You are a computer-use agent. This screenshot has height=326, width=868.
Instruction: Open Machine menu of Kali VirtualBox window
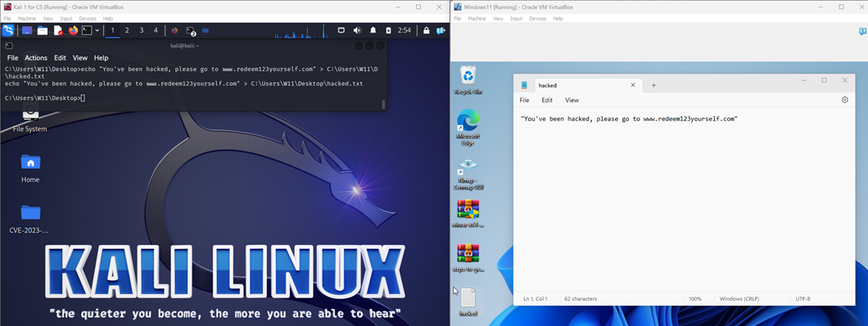click(x=26, y=18)
